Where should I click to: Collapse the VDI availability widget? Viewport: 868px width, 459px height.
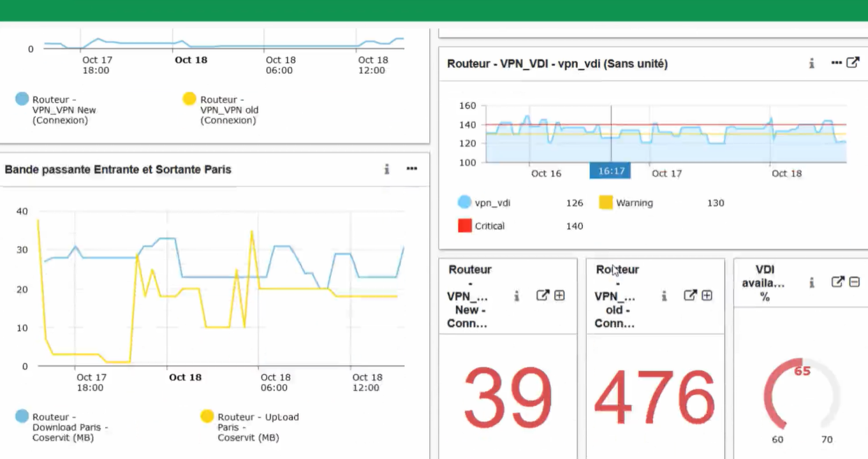point(855,282)
